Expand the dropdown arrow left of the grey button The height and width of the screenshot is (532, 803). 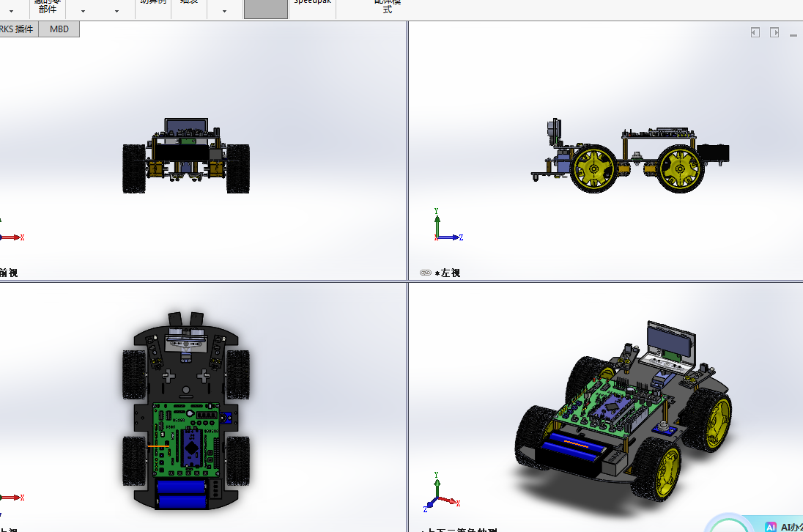[x=224, y=11]
